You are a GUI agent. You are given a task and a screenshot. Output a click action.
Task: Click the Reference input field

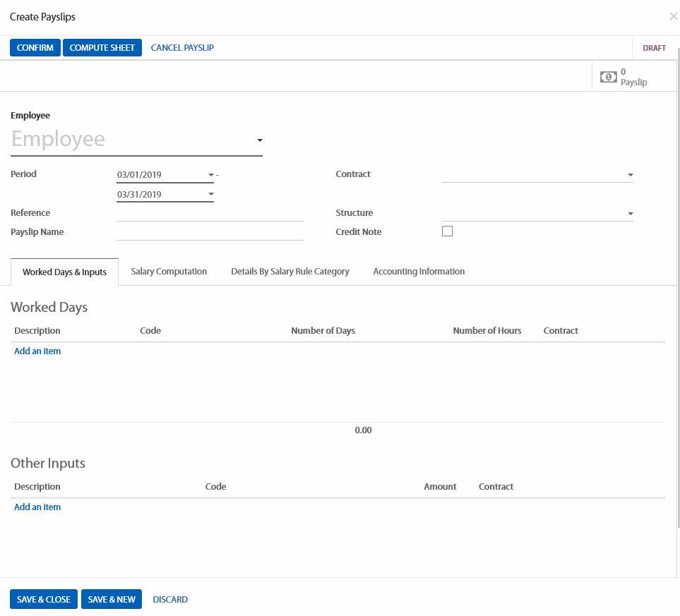[x=210, y=213]
